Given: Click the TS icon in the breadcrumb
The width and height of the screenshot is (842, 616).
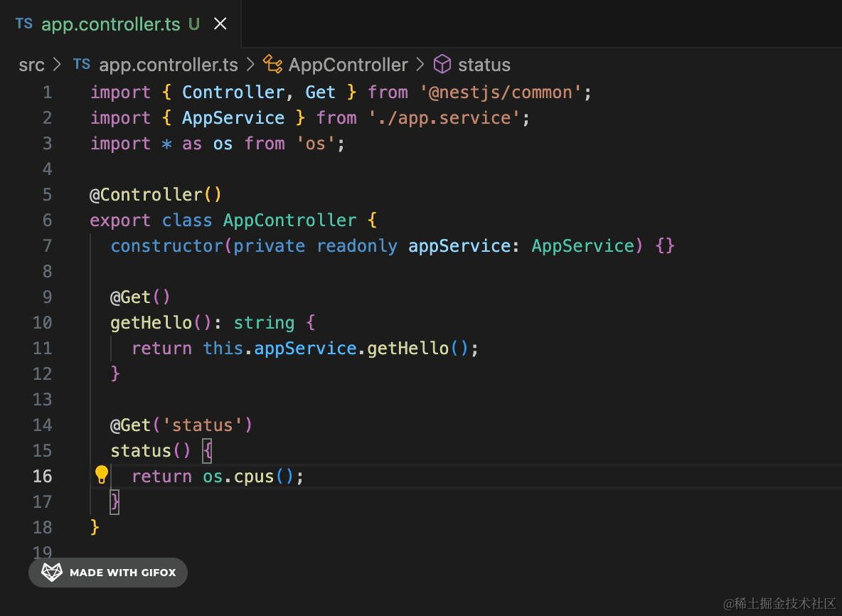Looking at the screenshot, I should coord(82,64).
